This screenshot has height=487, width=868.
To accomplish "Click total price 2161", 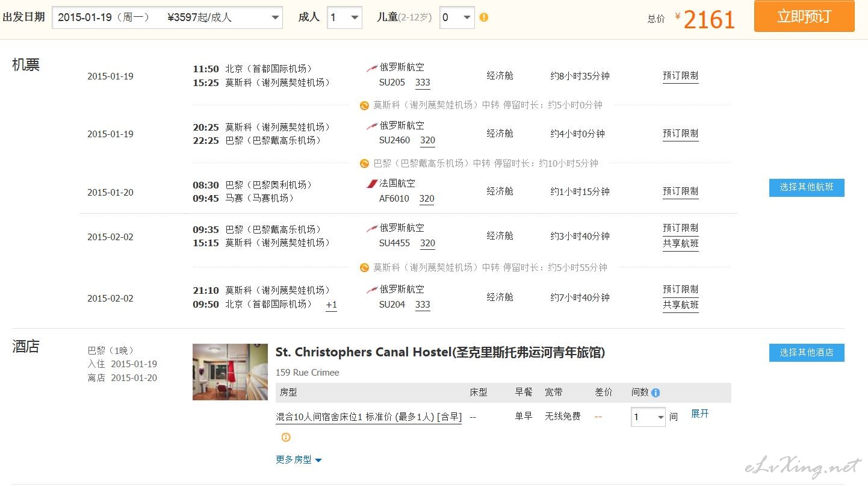I will coord(709,20).
